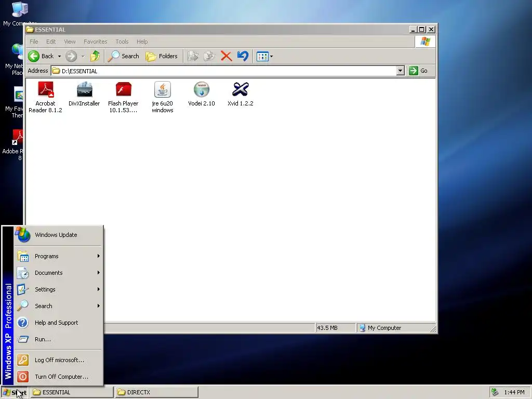532x399 pixels.
Task: Click the Start button on the taskbar
Action: 14,393
